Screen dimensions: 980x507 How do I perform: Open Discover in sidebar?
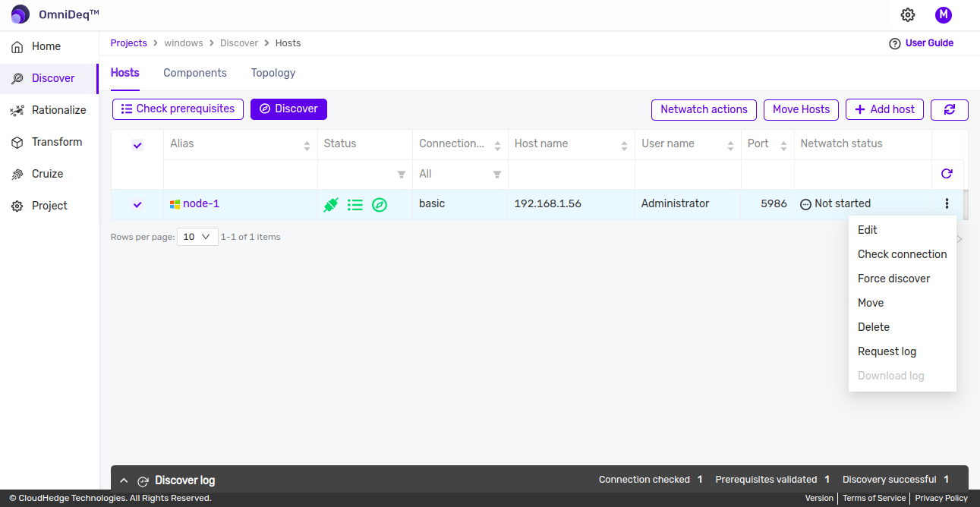(x=49, y=78)
